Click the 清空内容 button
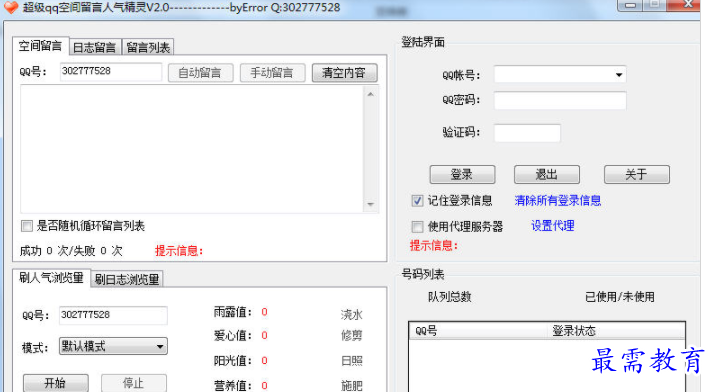The width and height of the screenshot is (713, 392). point(344,73)
